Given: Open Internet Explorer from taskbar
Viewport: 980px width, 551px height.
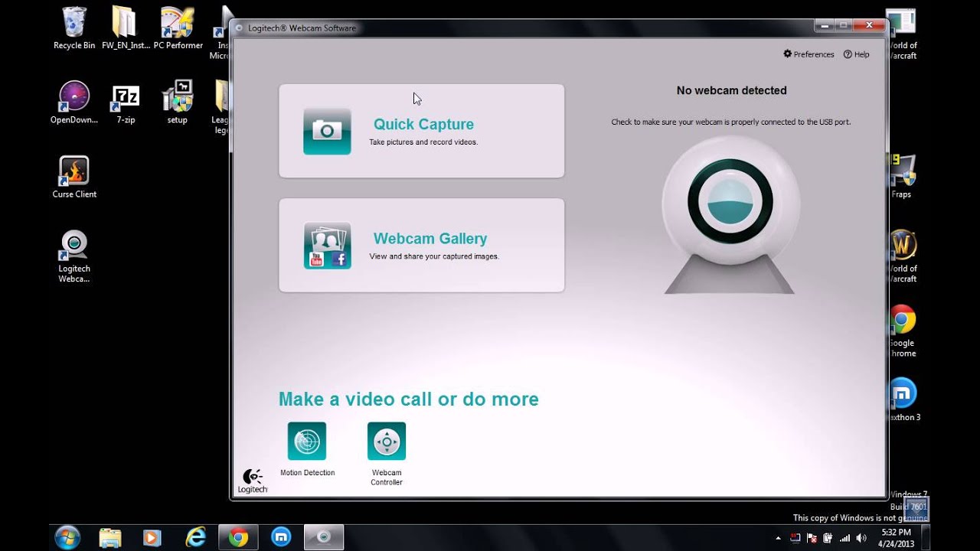Looking at the screenshot, I should click(x=195, y=537).
